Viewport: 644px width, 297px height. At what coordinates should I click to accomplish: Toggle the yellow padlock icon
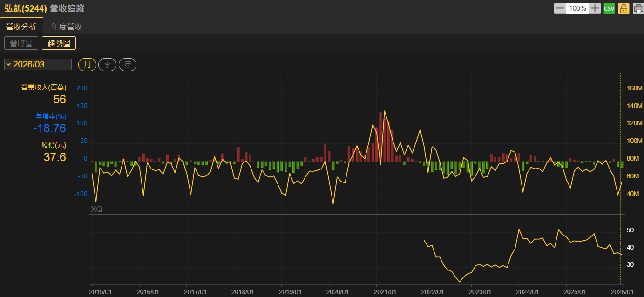(624, 8)
